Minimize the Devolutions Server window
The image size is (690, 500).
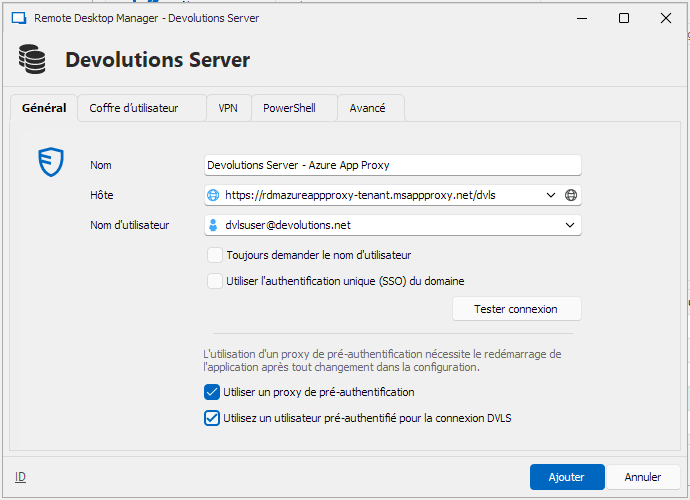(582, 18)
